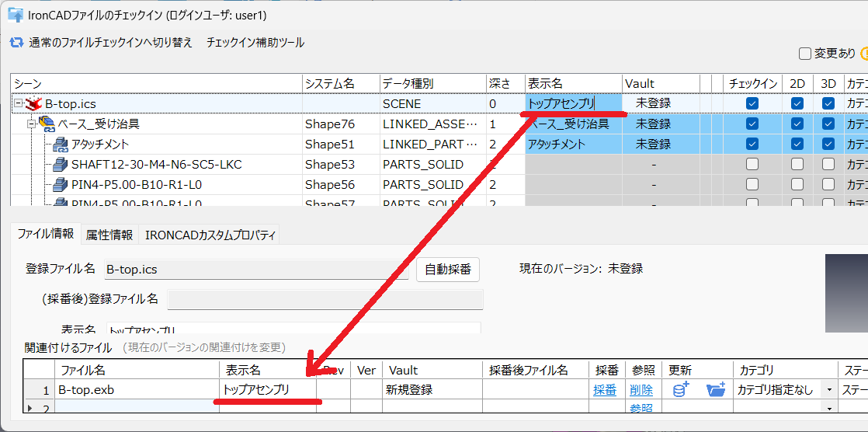Click the row 1 header in related files
Viewport: 868px width, 432px height.
39,390
